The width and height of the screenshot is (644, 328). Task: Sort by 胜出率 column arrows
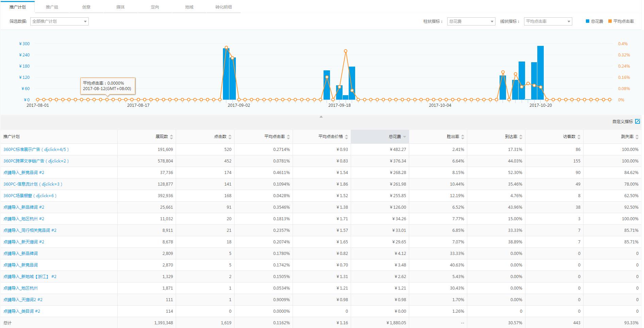click(x=463, y=137)
